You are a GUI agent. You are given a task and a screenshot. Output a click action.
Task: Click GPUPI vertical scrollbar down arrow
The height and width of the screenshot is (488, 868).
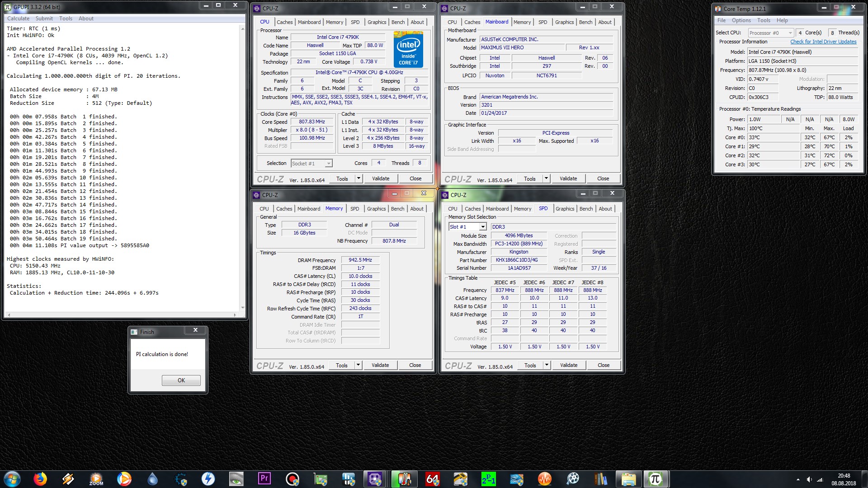(243, 308)
